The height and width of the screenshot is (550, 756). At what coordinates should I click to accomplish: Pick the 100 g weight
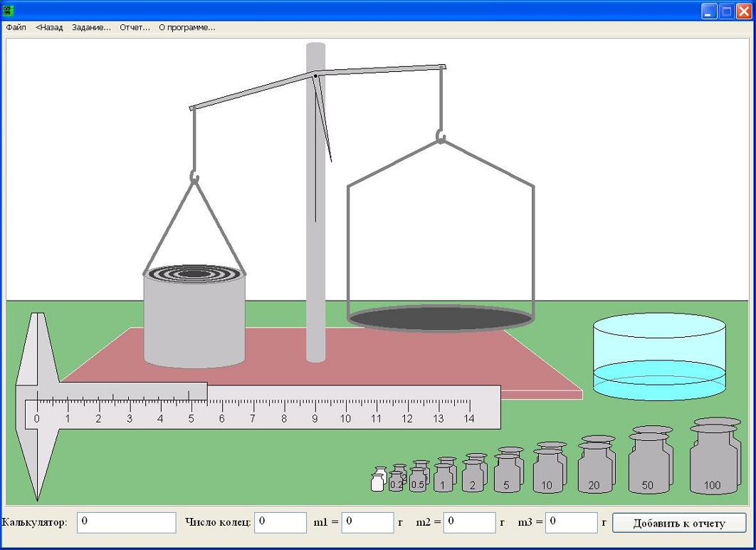[x=712, y=467]
